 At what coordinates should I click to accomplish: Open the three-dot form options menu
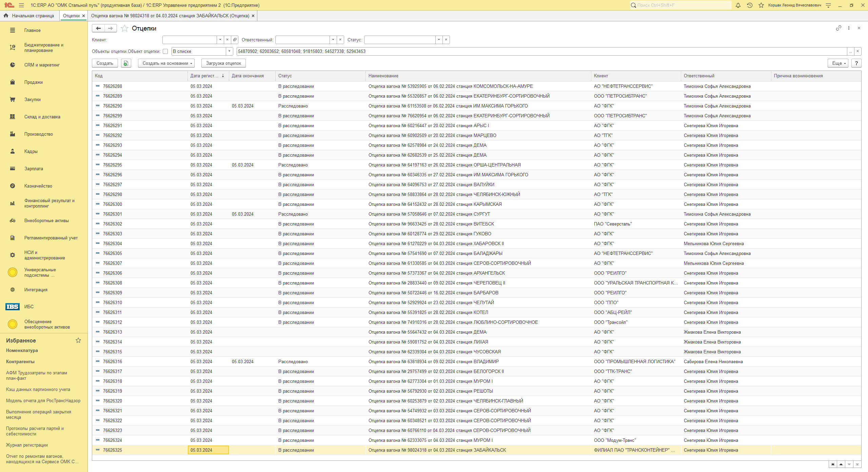coord(849,28)
